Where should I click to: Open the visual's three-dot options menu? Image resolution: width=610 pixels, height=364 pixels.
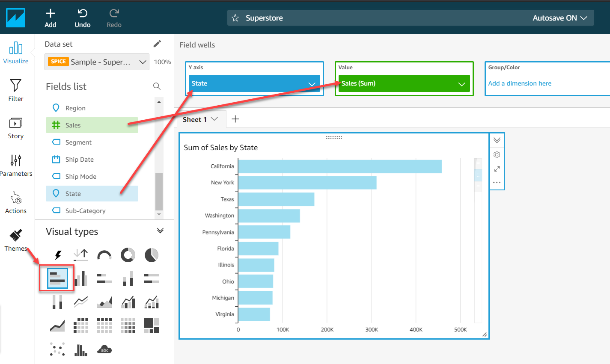click(497, 183)
